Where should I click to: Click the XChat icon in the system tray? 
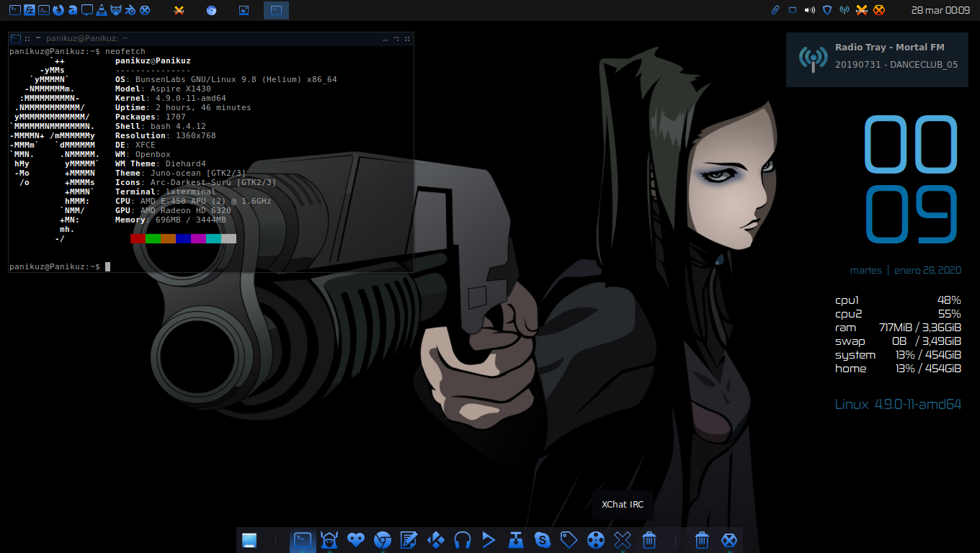click(x=861, y=10)
